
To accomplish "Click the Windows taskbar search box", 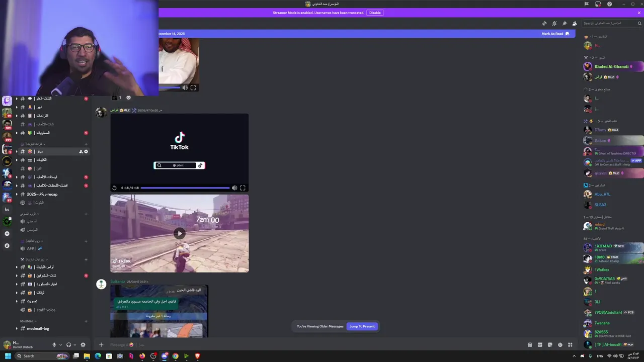I will click(x=43, y=356).
